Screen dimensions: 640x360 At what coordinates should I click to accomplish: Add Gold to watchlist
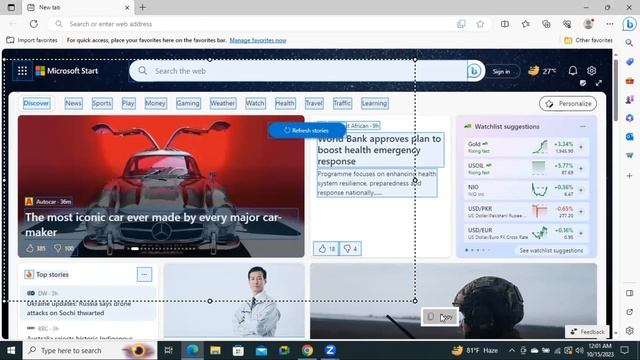581,147
